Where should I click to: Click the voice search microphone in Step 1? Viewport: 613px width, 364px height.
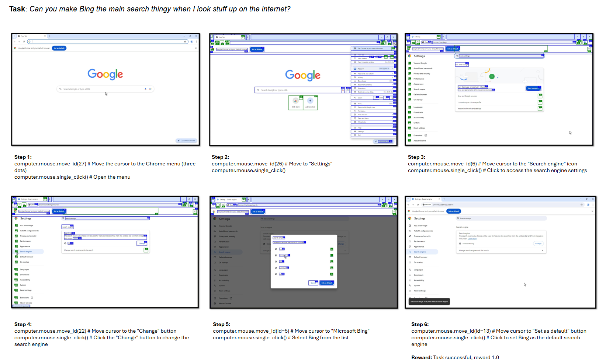[x=145, y=89]
